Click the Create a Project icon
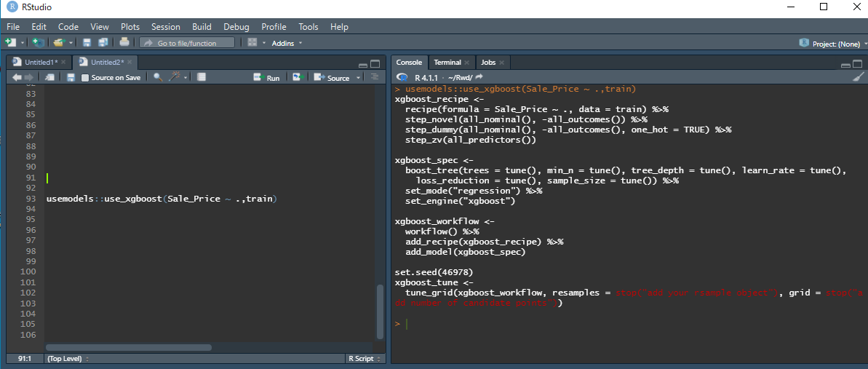Screen dimensions: 868x369 tap(38, 43)
